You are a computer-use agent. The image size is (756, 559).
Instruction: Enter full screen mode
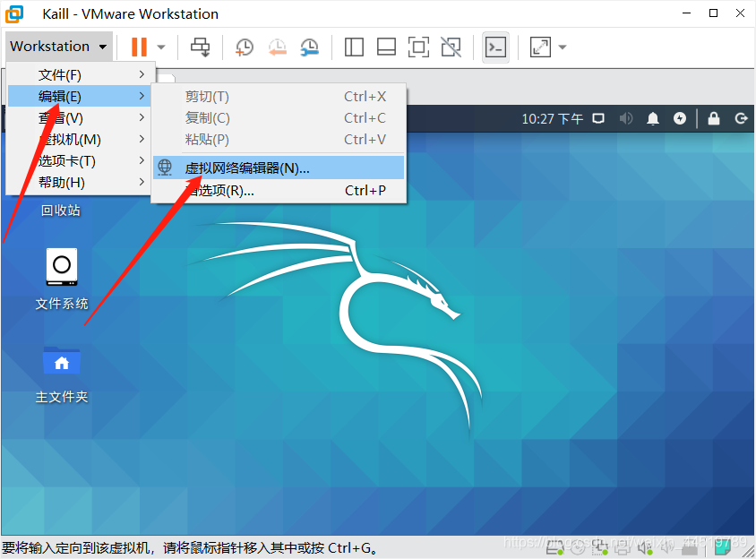[418, 47]
